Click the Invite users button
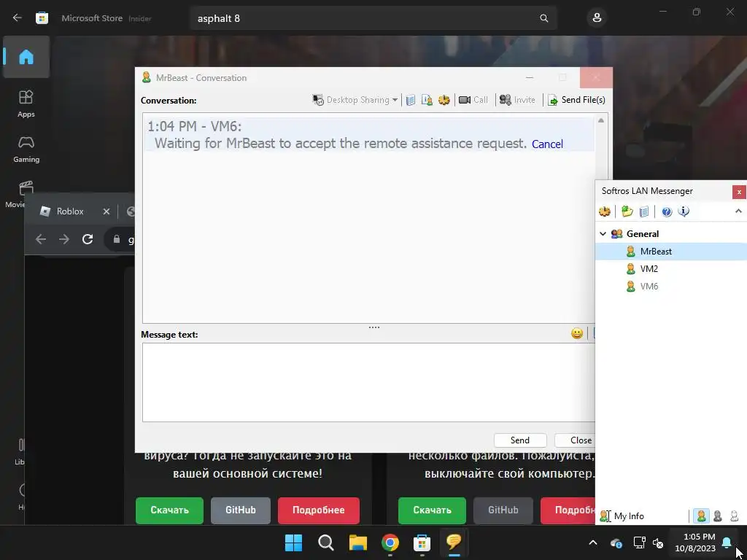The height and width of the screenshot is (560, 747). (x=517, y=100)
